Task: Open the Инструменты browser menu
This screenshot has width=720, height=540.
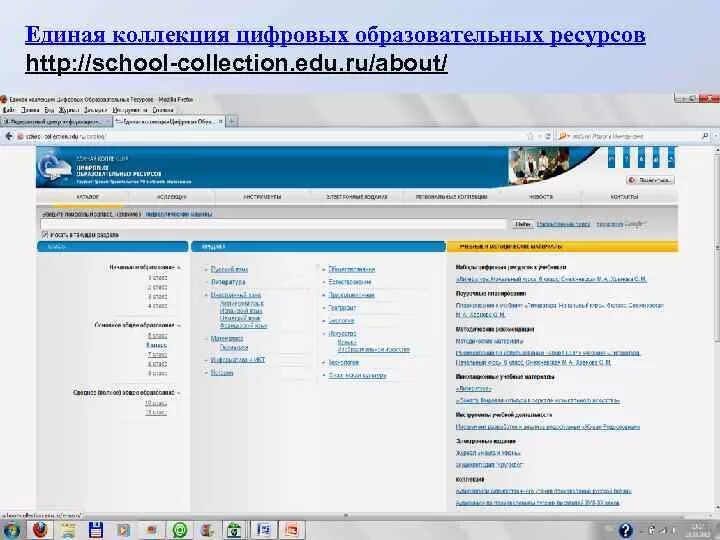Action: click(130, 110)
